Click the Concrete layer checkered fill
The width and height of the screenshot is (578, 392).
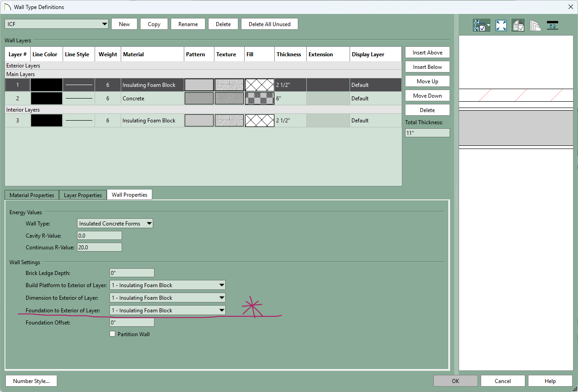259,99
